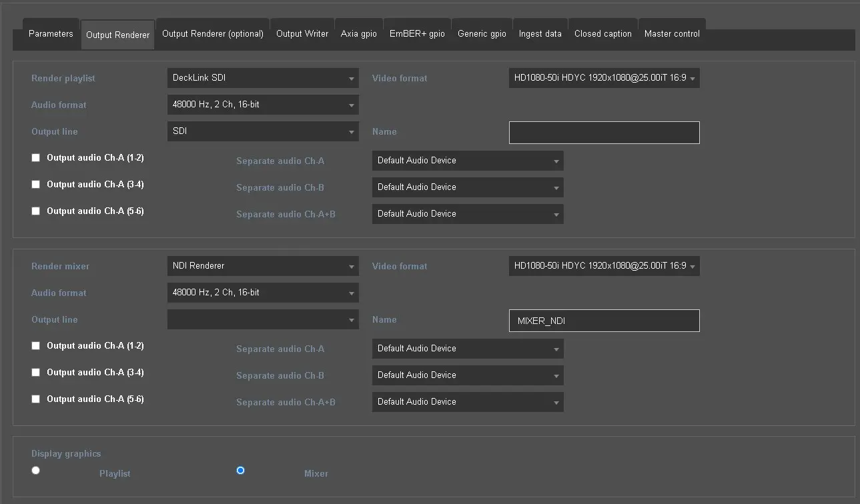Screen dimensions: 860x504
Task: Click the empty playlist Name field
Action: [604, 133]
